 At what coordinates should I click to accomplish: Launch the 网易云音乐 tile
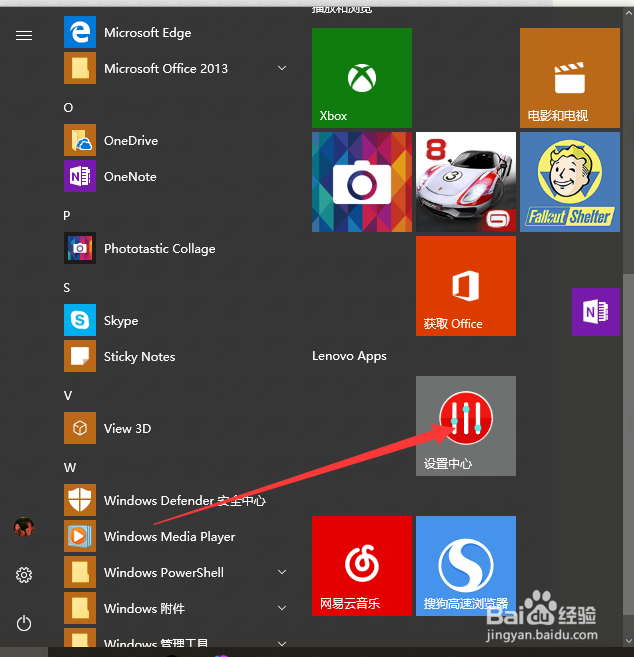tap(362, 566)
